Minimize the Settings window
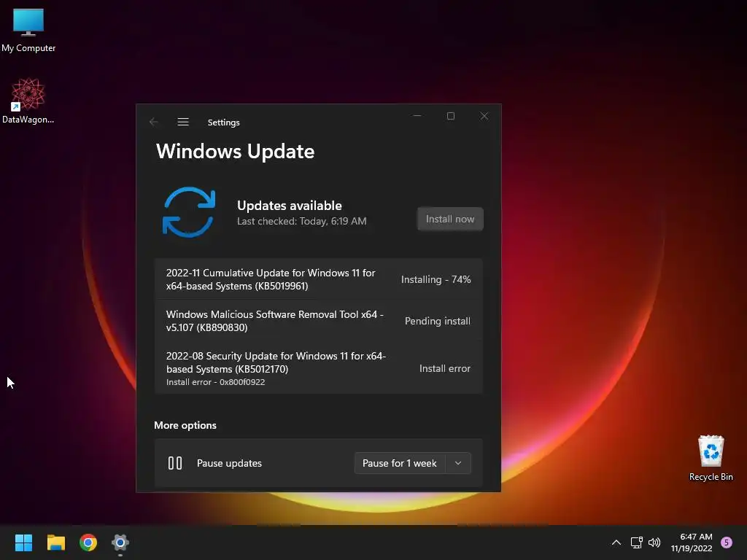This screenshot has width=747, height=560. pos(417,116)
